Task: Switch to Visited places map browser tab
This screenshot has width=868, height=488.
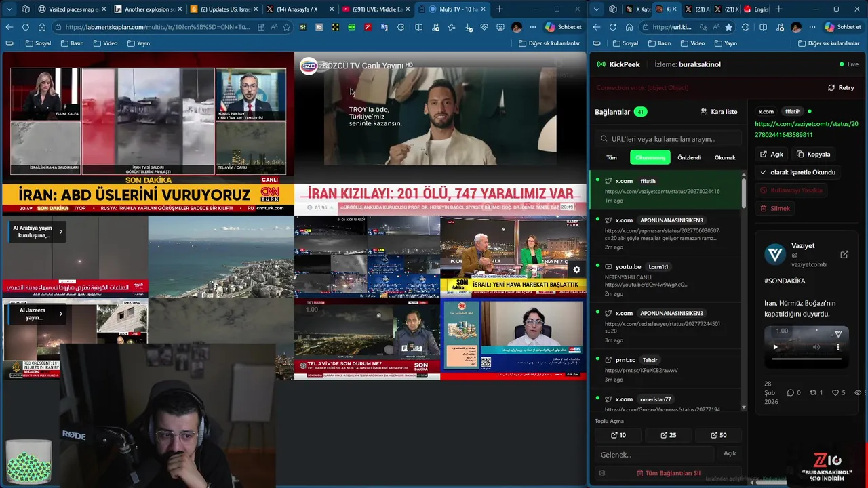Action: click(x=72, y=9)
